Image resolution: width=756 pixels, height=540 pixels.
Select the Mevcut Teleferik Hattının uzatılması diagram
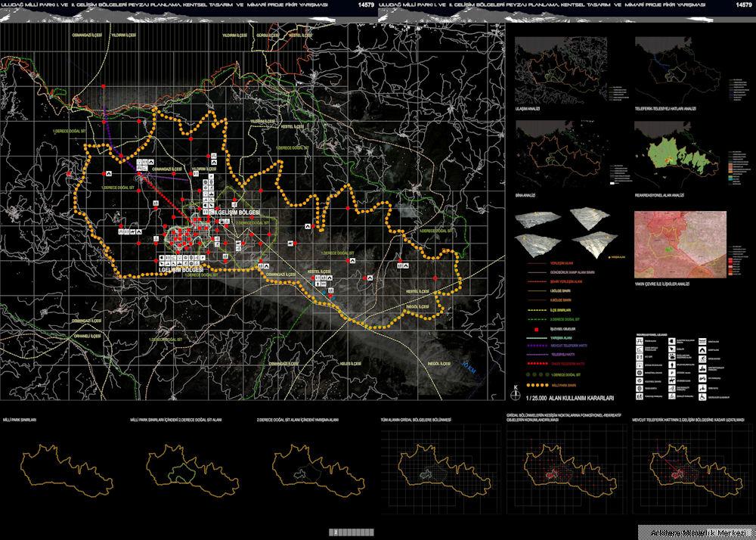(x=692, y=469)
